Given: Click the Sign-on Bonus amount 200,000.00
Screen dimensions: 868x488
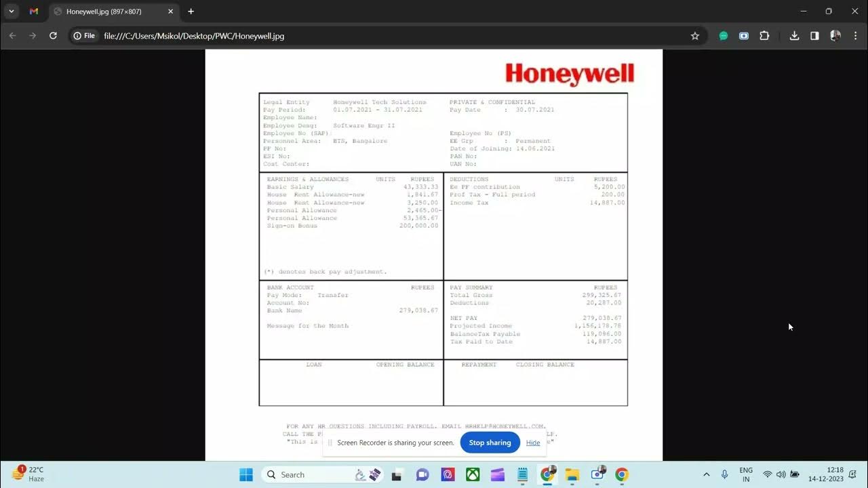Looking at the screenshot, I should pos(418,226).
